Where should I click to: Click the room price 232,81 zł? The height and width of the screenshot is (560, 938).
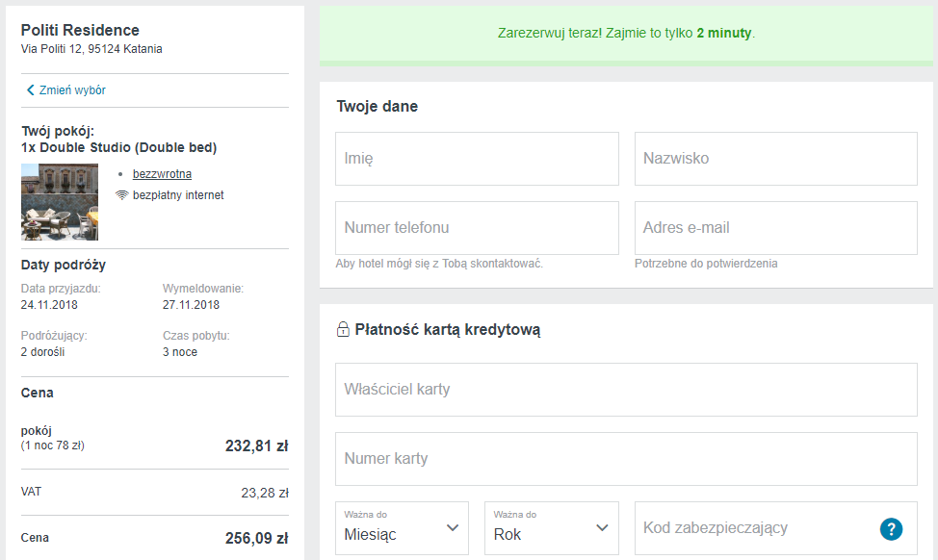(256, 445)
